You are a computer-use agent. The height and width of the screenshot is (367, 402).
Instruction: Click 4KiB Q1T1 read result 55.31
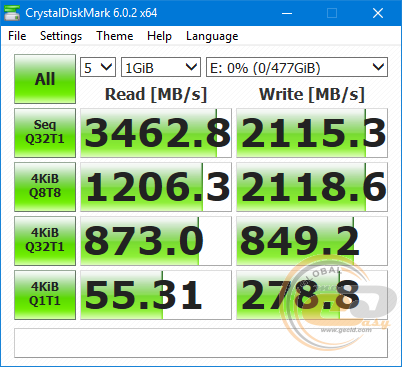coord(156,295)
